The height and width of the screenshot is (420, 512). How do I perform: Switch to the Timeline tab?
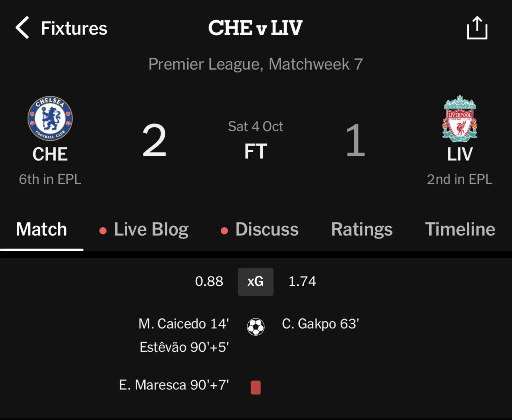[460, 229]
